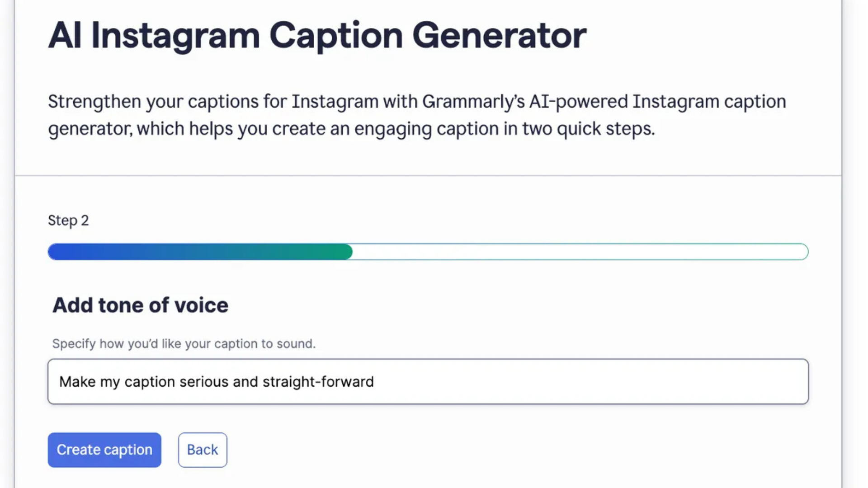The height and width of the screenshot is (488, 868).
Task: Place cursor before Make in the input
Action: tap(60, 381)
